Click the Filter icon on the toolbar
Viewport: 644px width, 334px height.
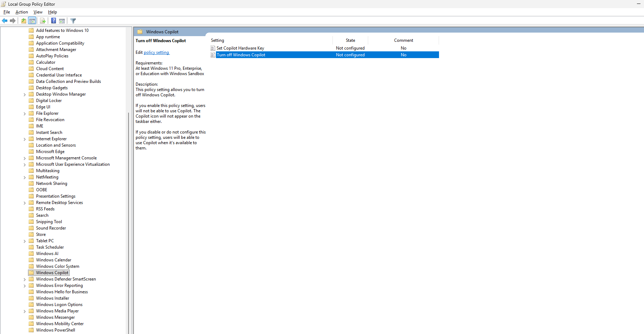tap(73, 21)
